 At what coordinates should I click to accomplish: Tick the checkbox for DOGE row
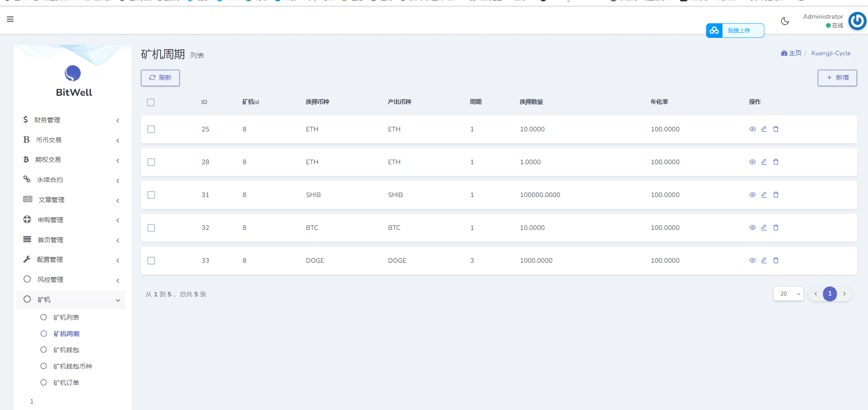[151, 260]
